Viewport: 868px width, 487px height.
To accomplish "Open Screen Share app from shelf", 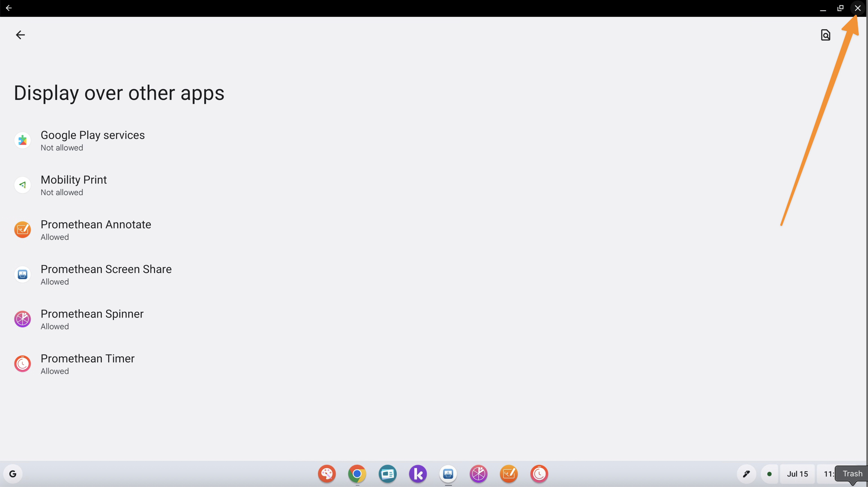I will (448, 474).
